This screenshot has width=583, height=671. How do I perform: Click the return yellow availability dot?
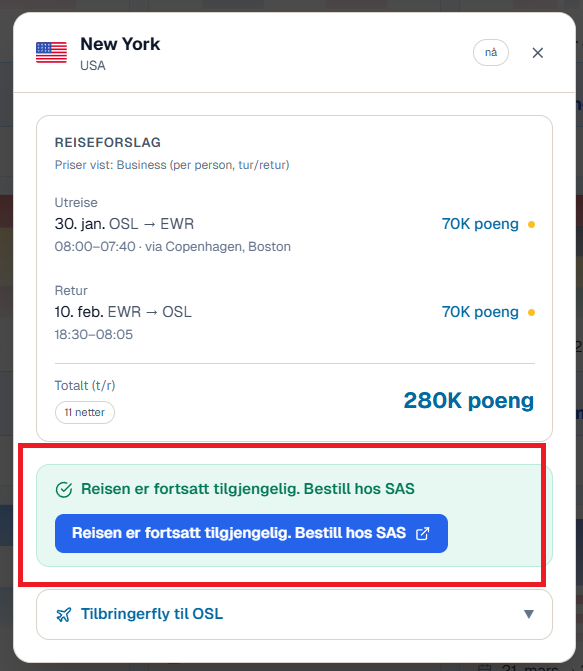click(x=531, y=312)
